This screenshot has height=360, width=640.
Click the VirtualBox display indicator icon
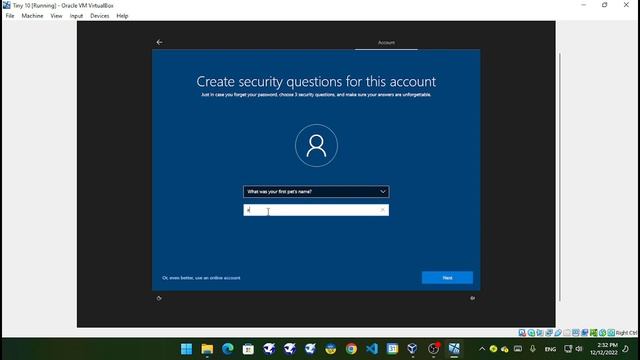pos(576,333)
